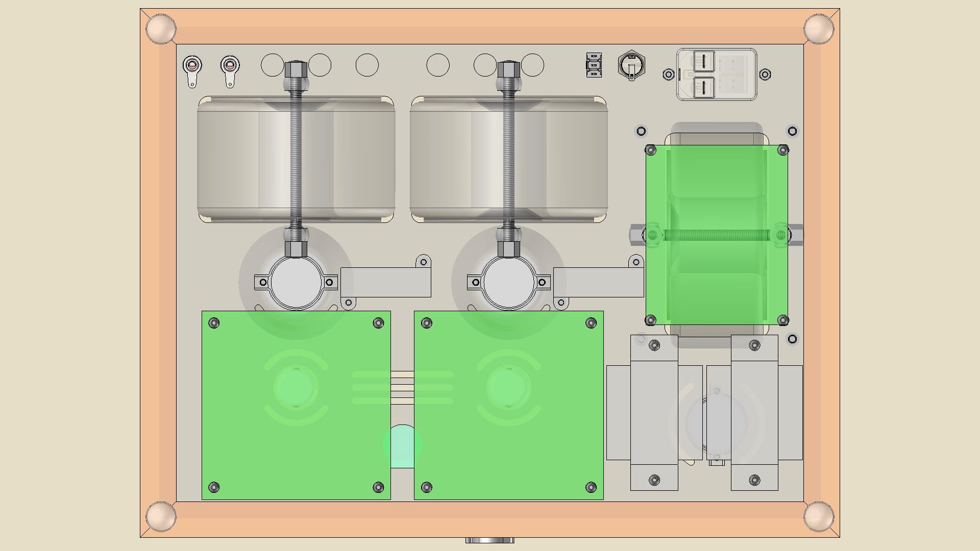The height and width of the screenshot is (551, 980).
Task: Click the top-right round corner foot
Action: click(x=818, y=28)
